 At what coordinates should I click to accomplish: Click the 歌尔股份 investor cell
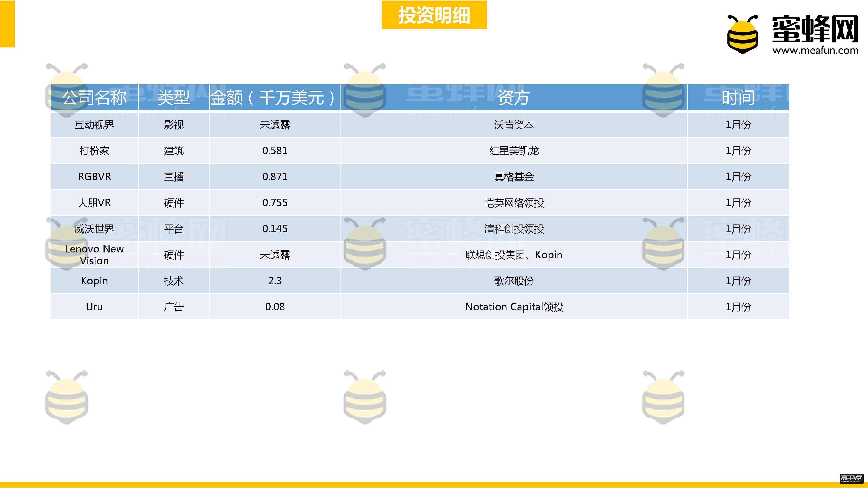(x=514, y=280)
